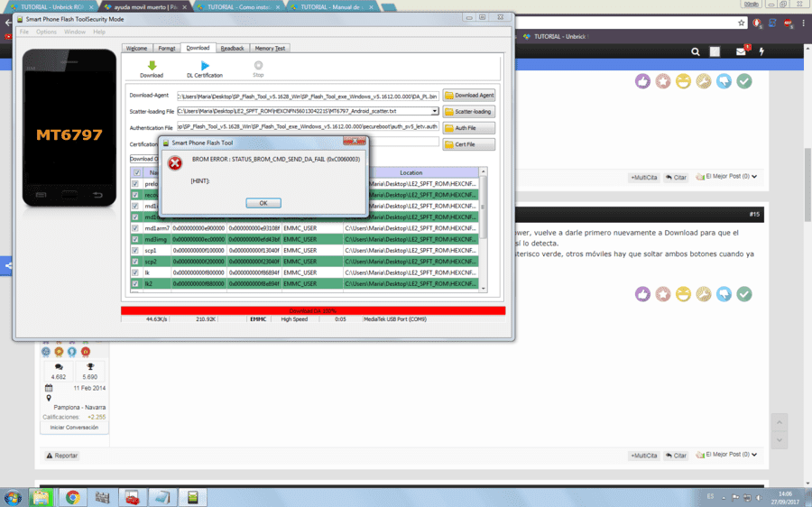Open the Help menu
The width and height of the screenshot is (812, 507).
click(x=99, y=32)
